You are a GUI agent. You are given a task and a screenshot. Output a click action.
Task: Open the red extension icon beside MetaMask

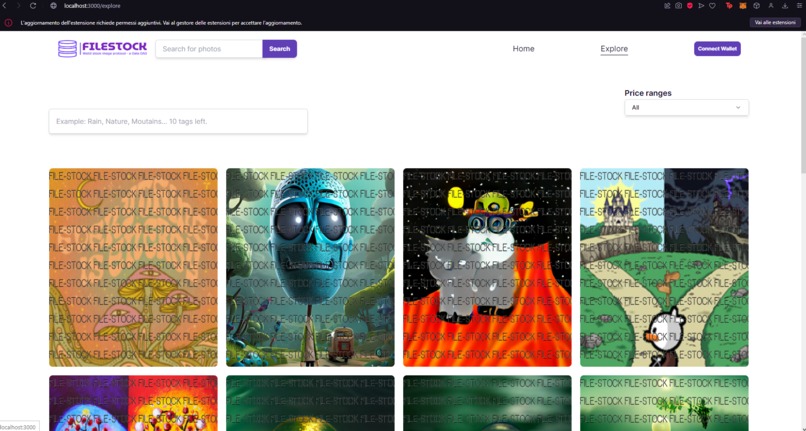tap(729, 6)
